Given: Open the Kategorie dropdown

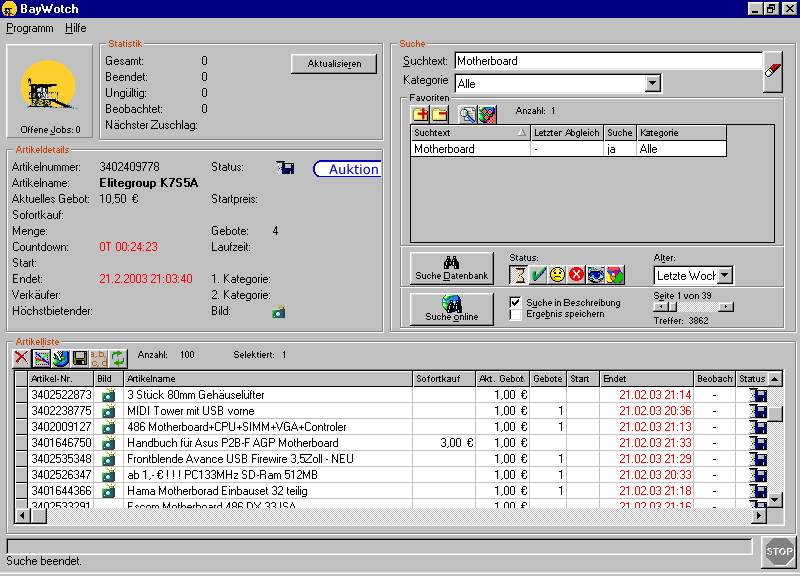Looking at the screenshot, I should point(652,84).
